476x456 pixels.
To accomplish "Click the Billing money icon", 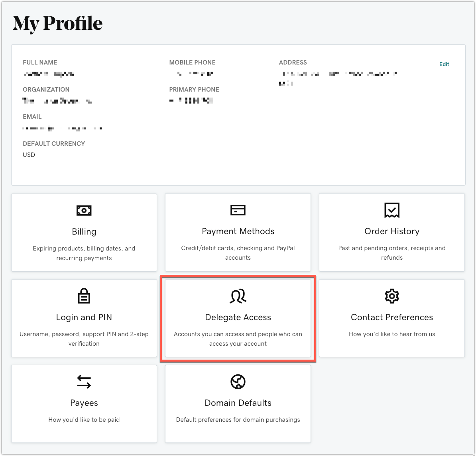I will click(x=84, y=210).
